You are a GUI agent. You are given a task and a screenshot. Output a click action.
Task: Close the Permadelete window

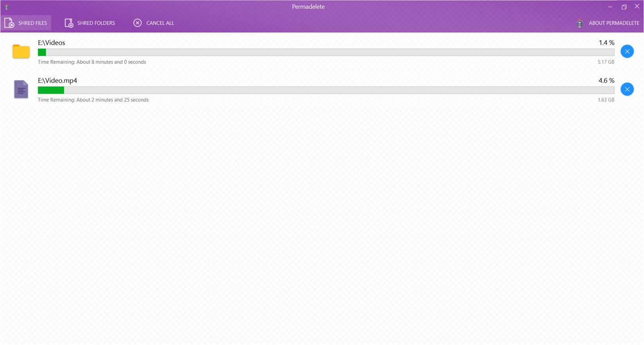(637, 7)
